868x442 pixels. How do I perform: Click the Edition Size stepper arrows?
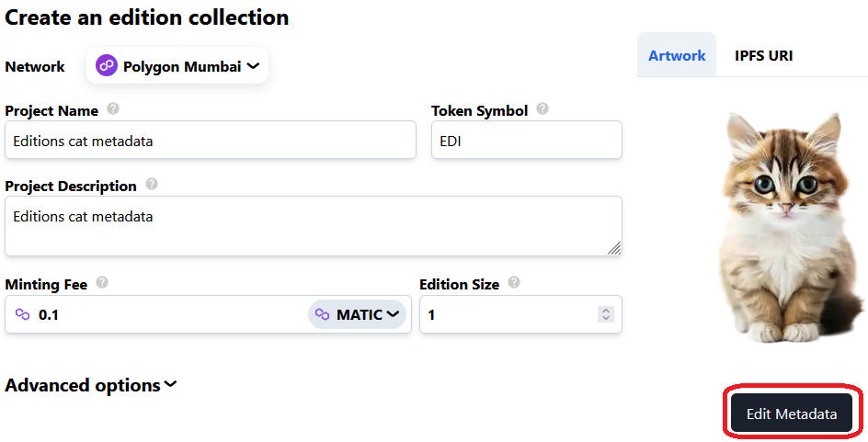tap(605, 314)
